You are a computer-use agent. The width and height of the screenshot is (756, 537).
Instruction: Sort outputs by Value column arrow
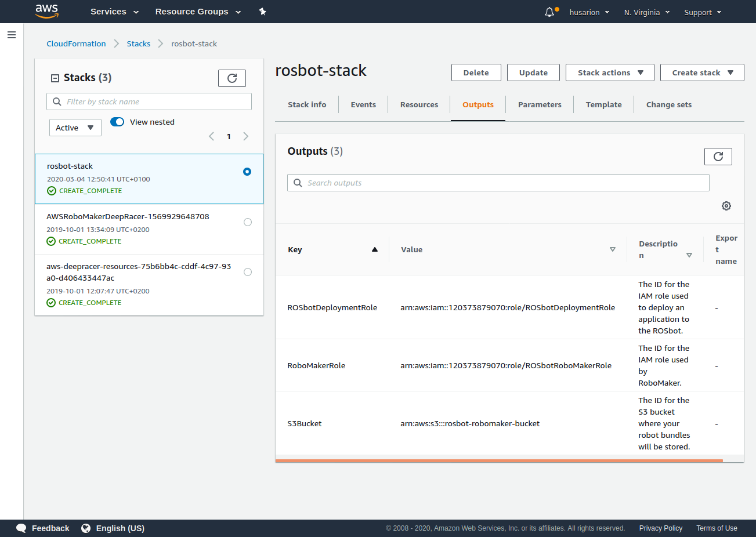pyautogui.click(x=613, y=249)
